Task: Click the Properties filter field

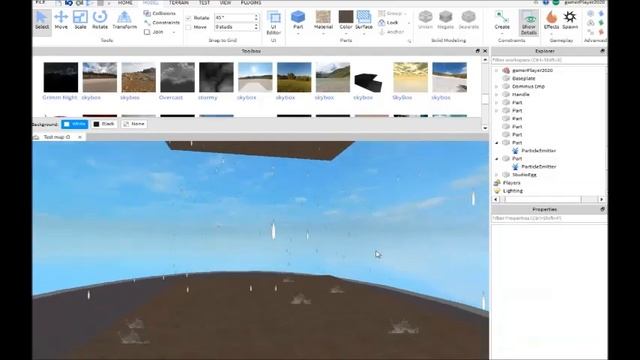Action: point(549,218)
